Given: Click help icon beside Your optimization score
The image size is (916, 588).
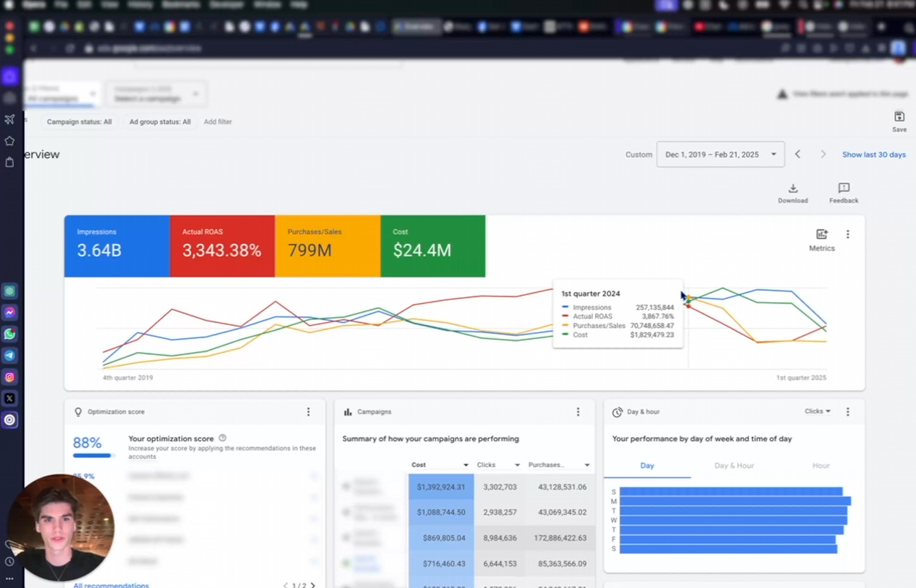Looking at the screenshot, I should tap(222, 438).
